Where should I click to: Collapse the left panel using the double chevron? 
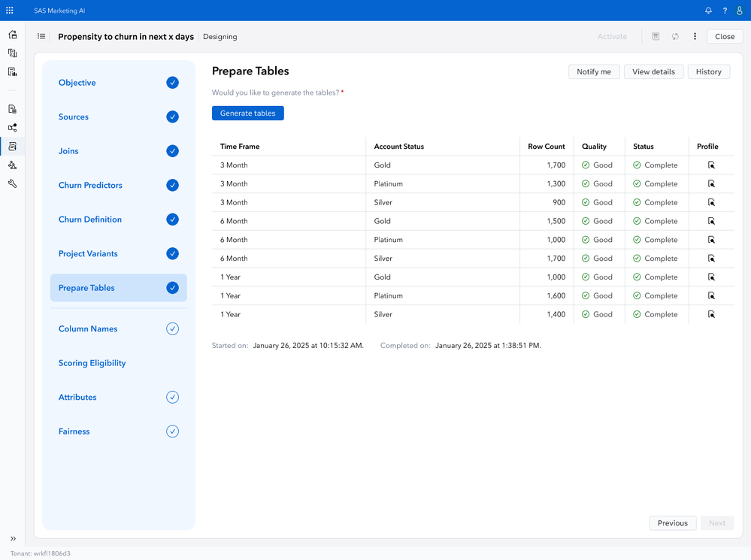point(12,539)
